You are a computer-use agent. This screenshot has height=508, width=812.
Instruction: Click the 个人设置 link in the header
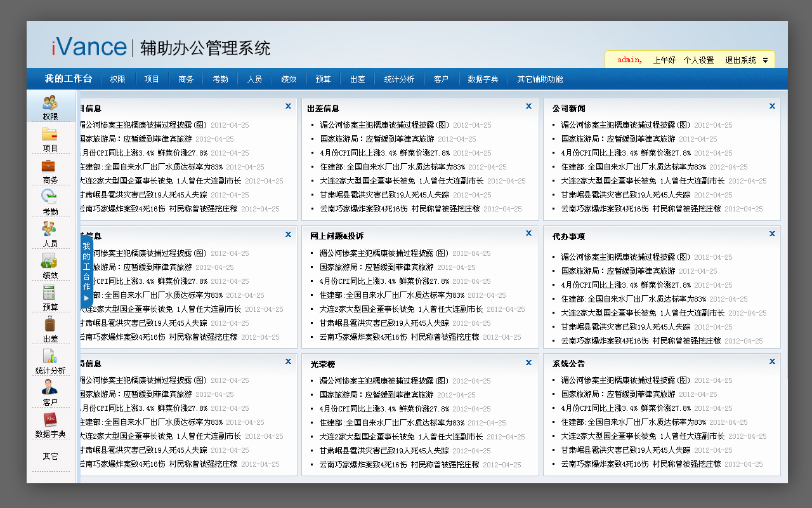tap(698, 60)
